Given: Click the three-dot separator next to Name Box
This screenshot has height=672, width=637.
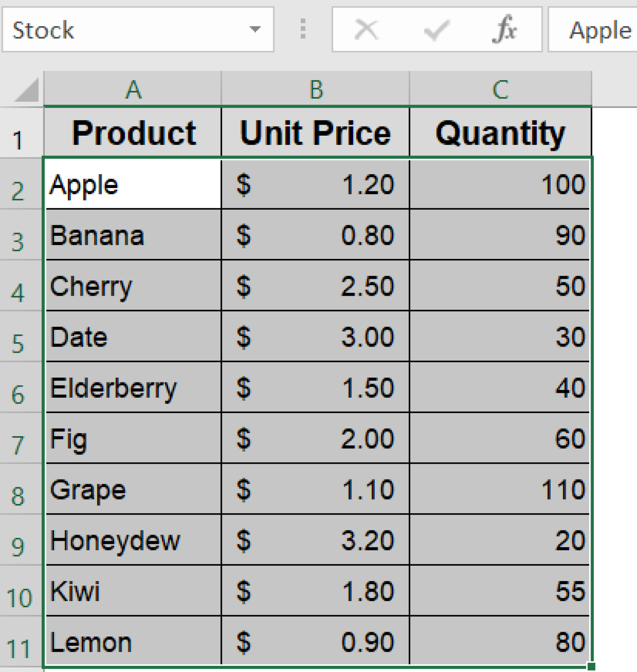Looking at the screenshot, I should (x=303, y=29).
